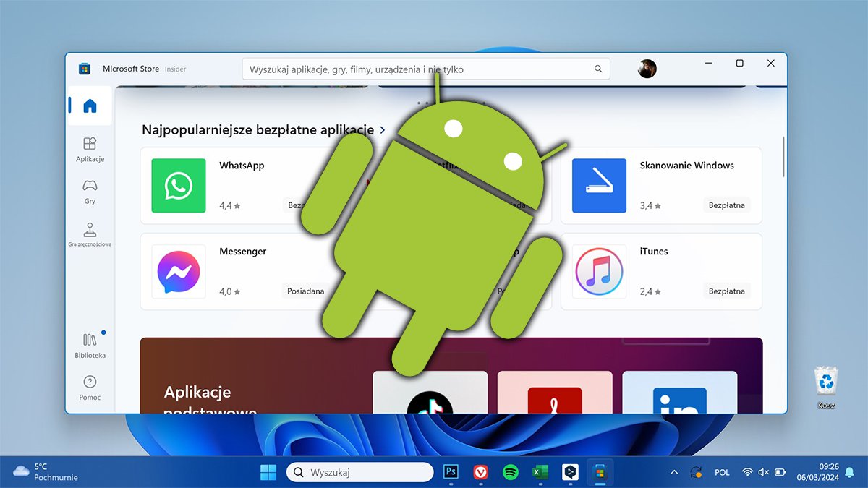Open the Adobe Acrobat tile
The width and height of the screenshot is (868, 488).
[x=555, y=392]
